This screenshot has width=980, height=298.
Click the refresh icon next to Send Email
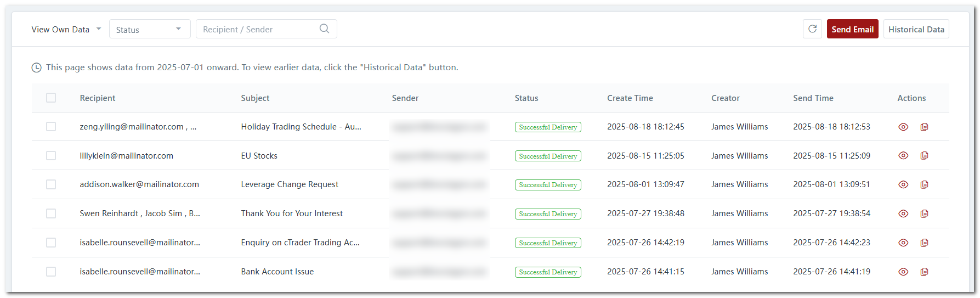pyautogui.click(x=812, y=29)
